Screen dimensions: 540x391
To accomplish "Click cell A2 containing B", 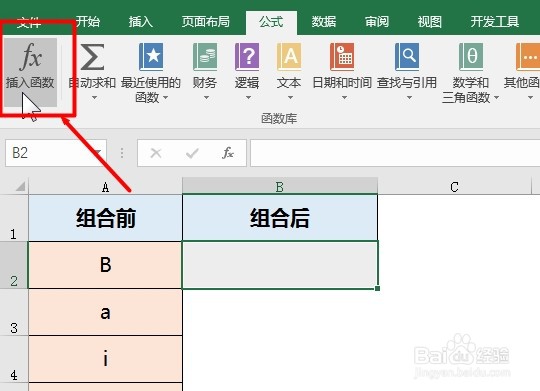I will 105,265.
